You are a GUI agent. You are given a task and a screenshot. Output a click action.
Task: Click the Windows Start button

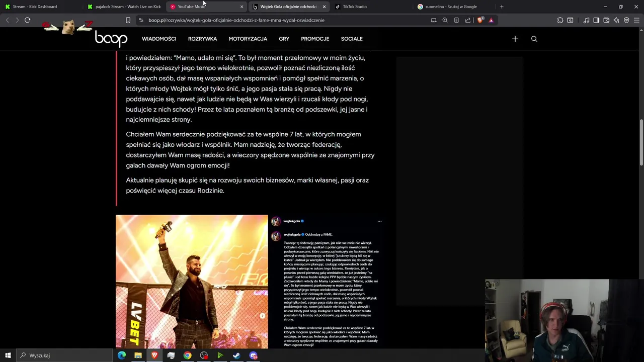8,355
